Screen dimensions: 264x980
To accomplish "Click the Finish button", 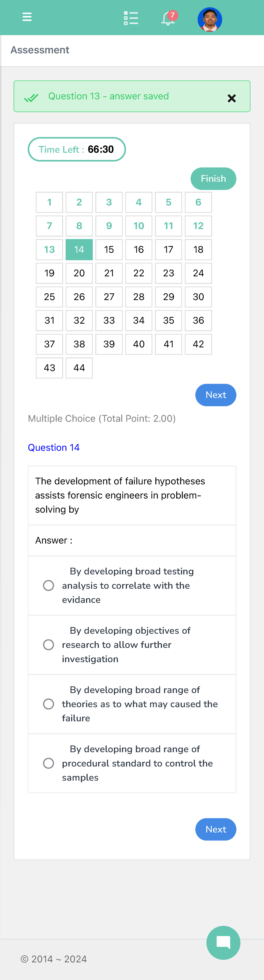I will [x=213, y=178].
